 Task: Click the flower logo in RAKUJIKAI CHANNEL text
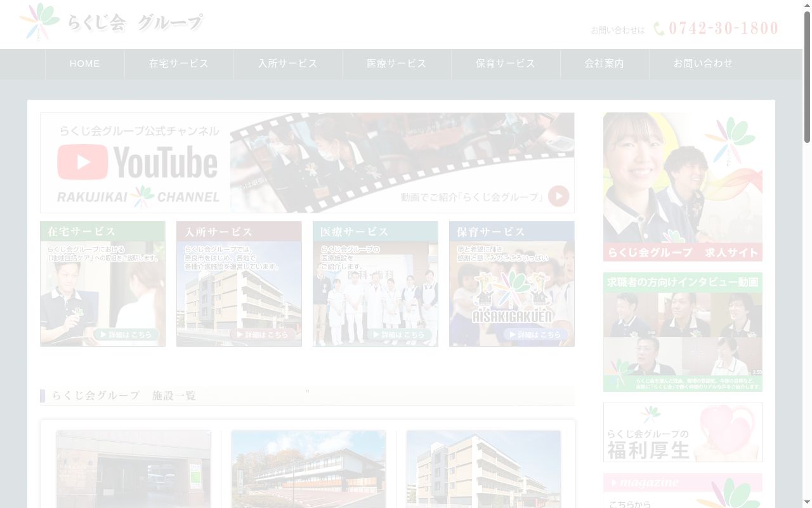tap(142, 197)
